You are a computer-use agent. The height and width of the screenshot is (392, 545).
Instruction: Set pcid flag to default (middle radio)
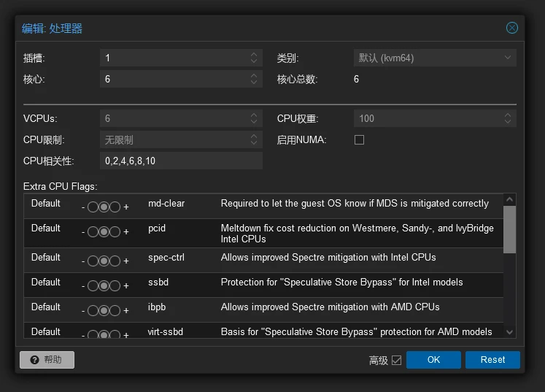tap(104, 231)
